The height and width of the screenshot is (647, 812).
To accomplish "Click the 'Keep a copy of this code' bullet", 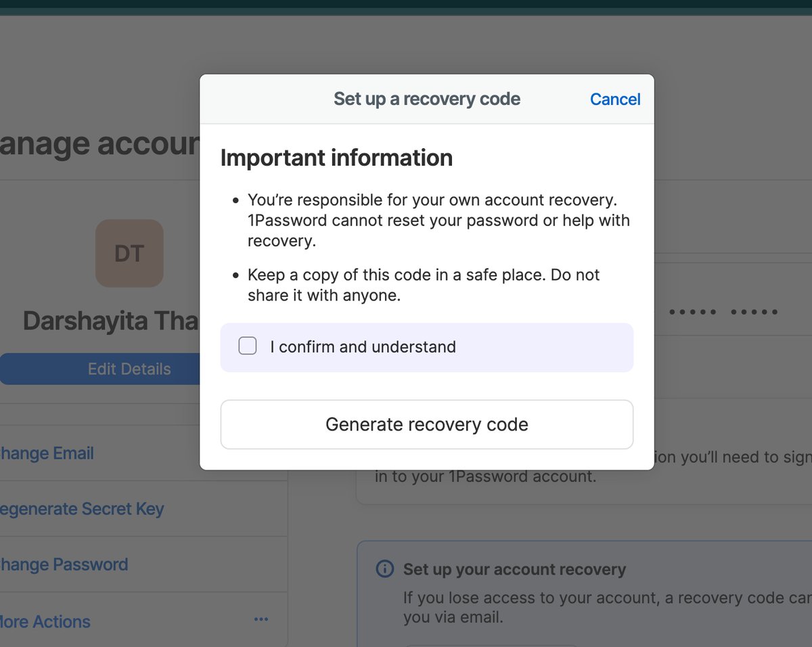I will pyautogui.click(x=424, y=285).
